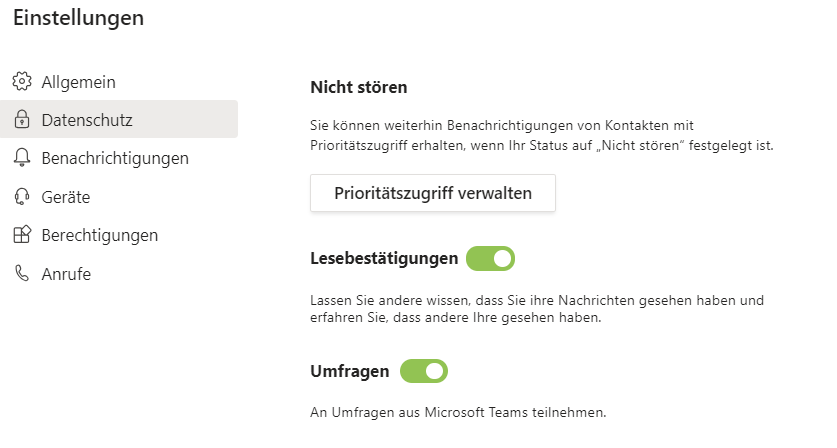This screenshot has width=837, height=448.
Task: Click the apps icon for Berechtigungen
Action: pos(22,235)
